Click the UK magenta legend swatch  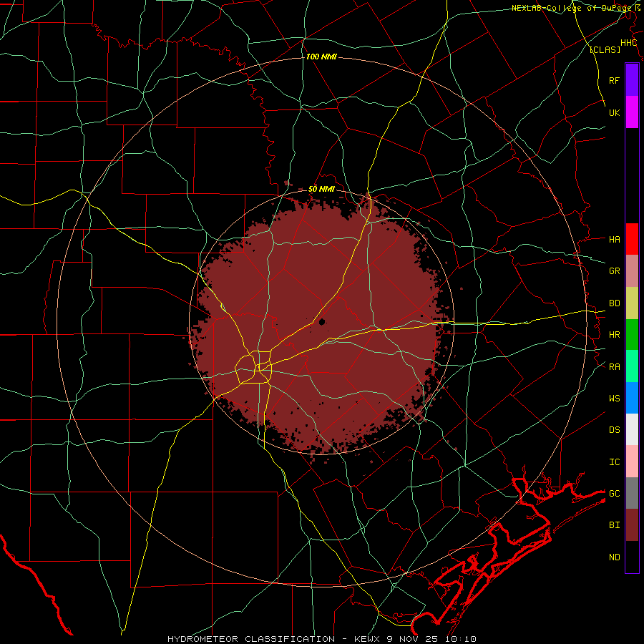coord(632,112)
